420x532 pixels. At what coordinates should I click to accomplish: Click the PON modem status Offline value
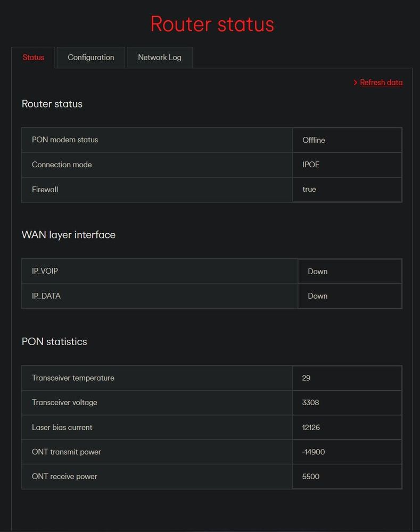[x=347, y=140]
